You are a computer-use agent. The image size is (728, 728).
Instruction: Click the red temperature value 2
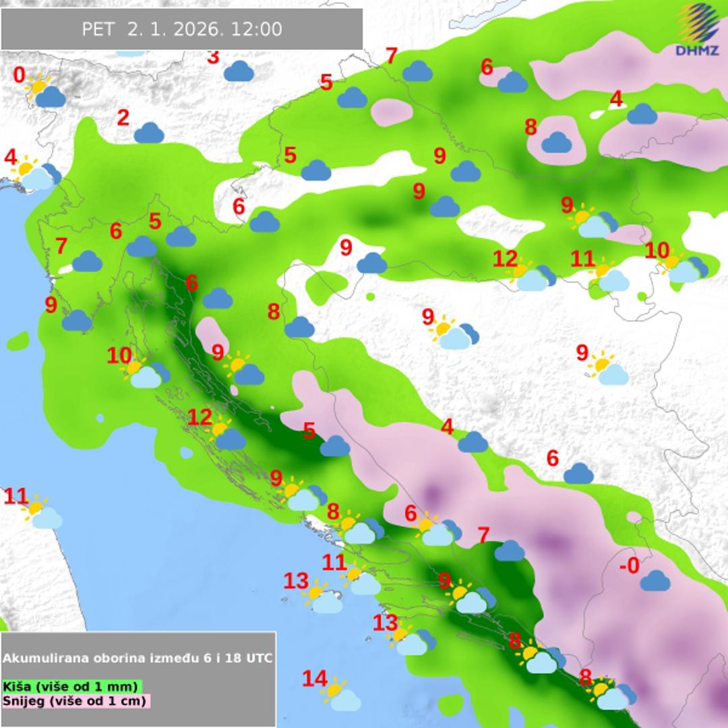[123, 118]
